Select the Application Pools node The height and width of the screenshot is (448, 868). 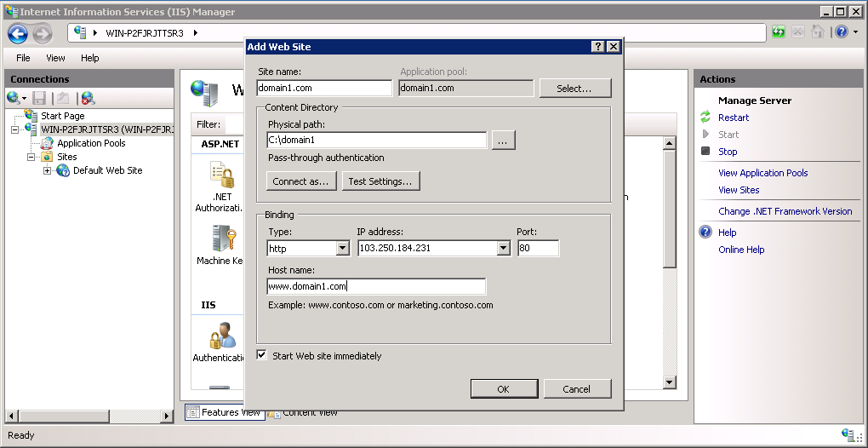(91, 143)
